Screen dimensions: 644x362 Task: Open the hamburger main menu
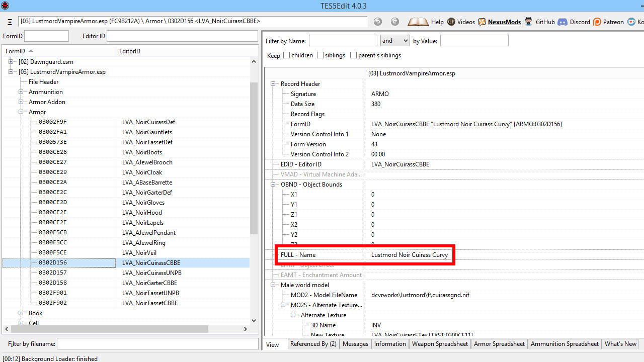pyautogui.click(x=10, y=22)
